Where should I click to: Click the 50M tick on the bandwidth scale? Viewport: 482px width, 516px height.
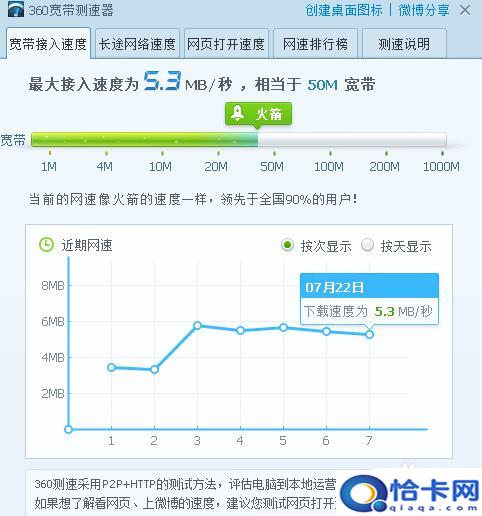click(272, 166)
